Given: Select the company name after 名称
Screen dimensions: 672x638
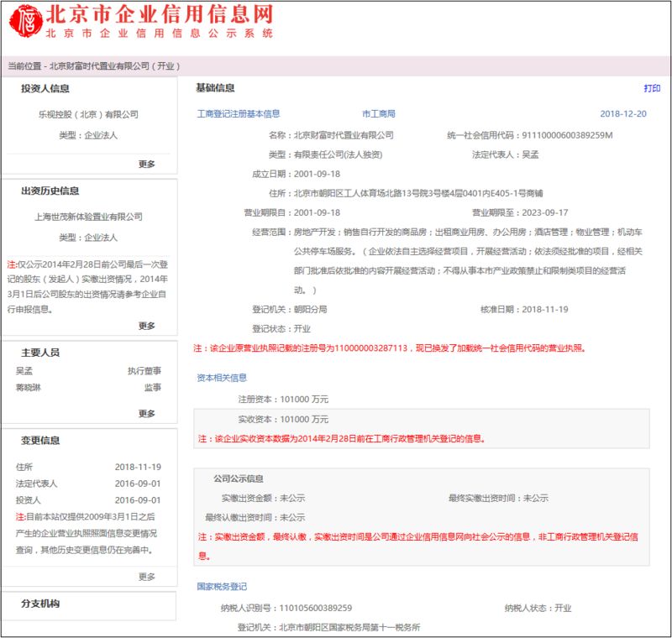Looking at the screenshot, I should 344,135.
